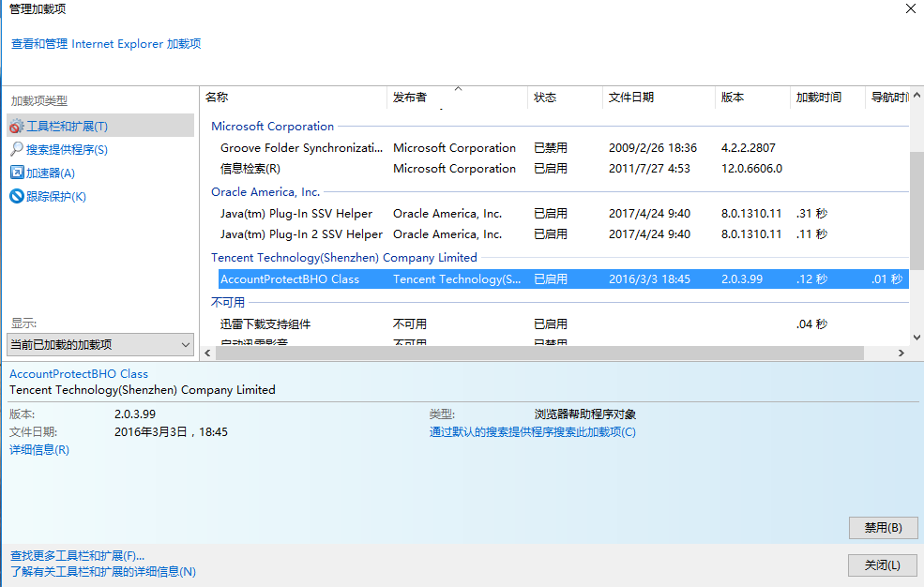
Task: Select the Groove Folder Synchronization add-on row
Action: (x=301, y=148)
